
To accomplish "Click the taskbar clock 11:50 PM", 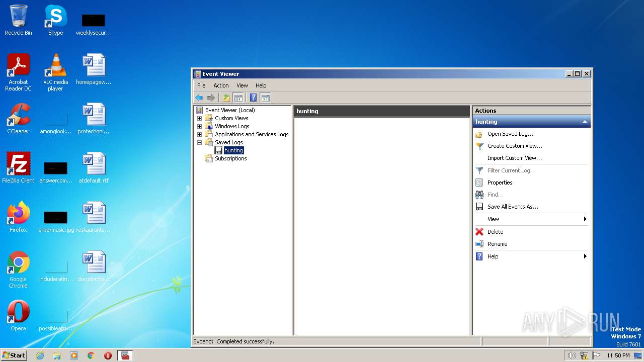I will point(618,355).
